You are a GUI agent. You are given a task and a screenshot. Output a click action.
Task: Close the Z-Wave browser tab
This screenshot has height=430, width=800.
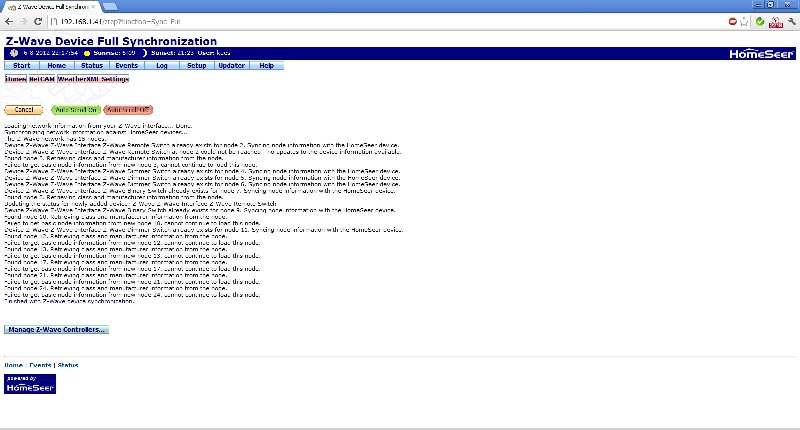(93, 7)
